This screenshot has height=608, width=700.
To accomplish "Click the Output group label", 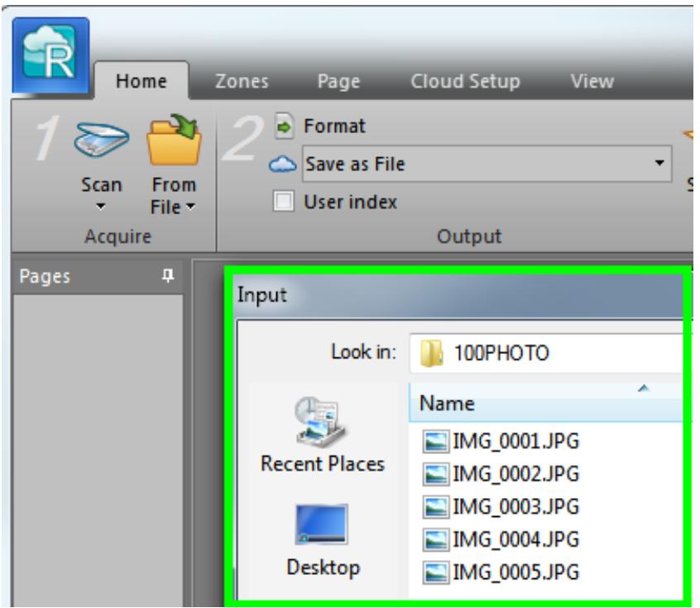I will (x=469, y=236).
